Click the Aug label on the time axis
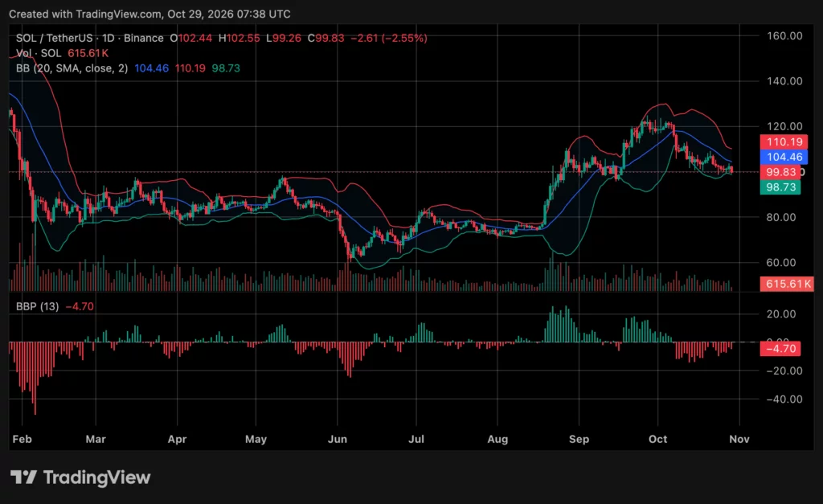 tap(497, 439)
